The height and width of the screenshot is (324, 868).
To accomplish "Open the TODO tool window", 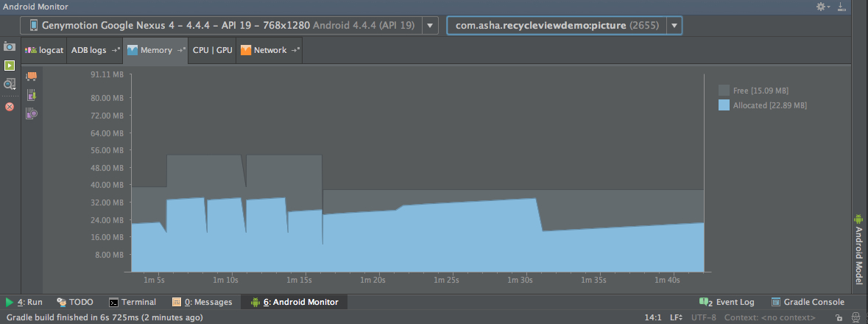I will tap(75, 303).
